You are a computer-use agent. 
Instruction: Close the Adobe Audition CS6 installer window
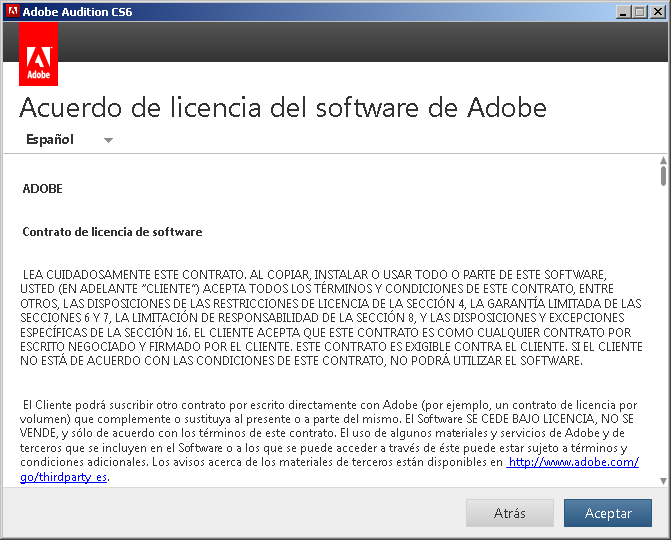tap(657, 12)
